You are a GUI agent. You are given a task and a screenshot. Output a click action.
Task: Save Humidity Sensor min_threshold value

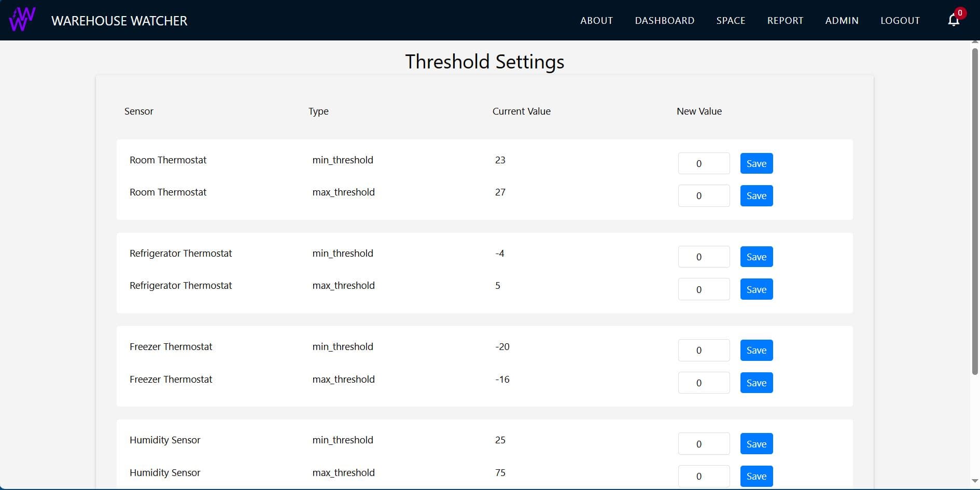757,444
